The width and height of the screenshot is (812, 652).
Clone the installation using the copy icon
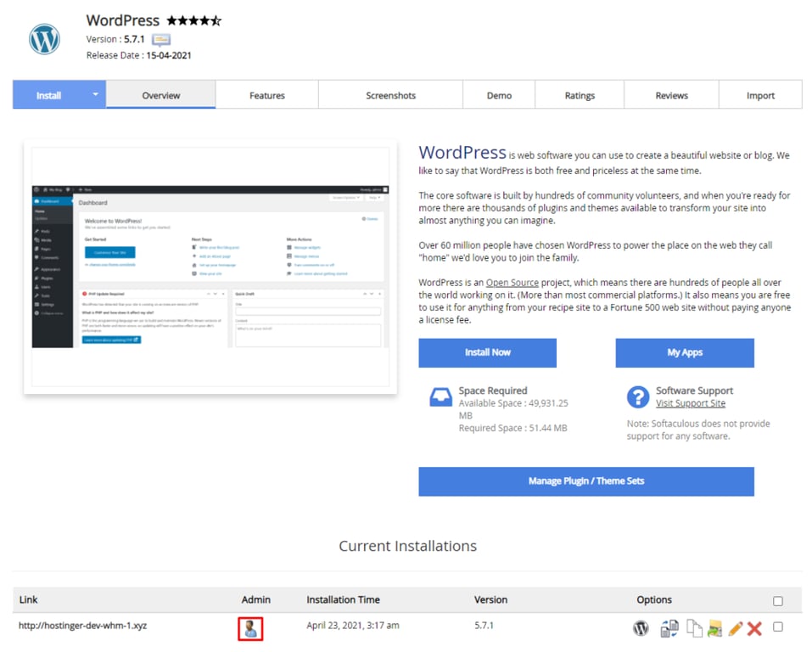point(695,627)
